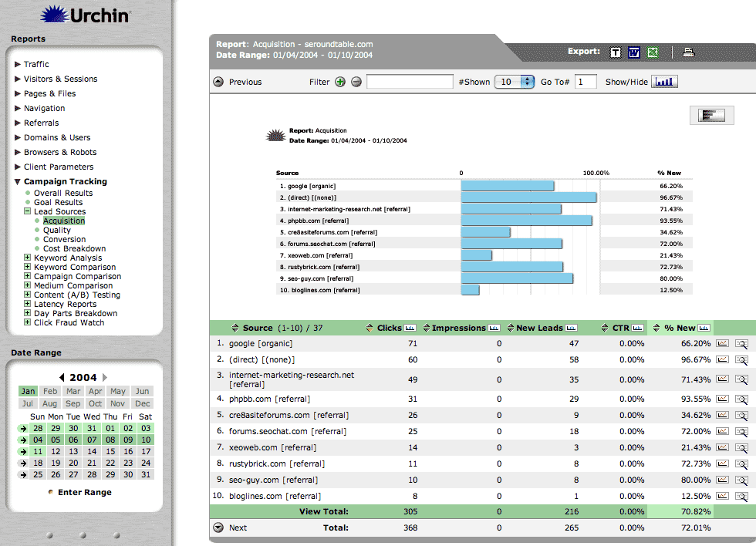Screen dimensions: 756x546
Task: Sort by Impressions column arrows
Action: pos(426,329)
